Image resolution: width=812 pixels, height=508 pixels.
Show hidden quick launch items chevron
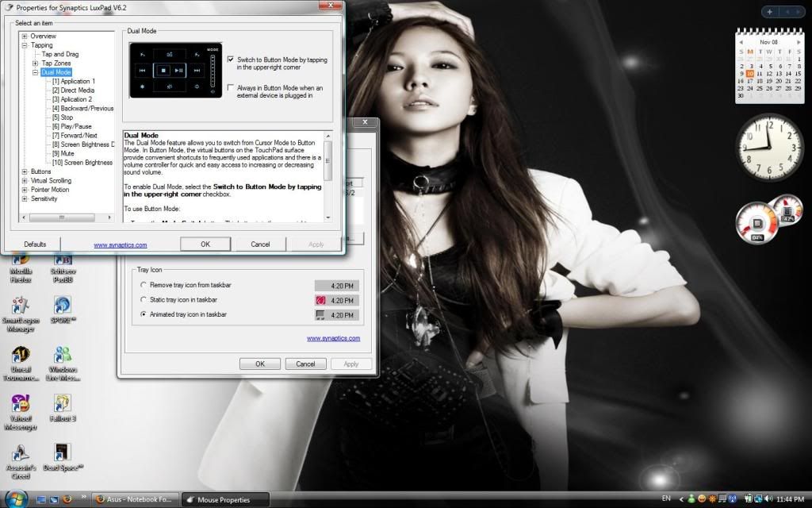[83, 497]
